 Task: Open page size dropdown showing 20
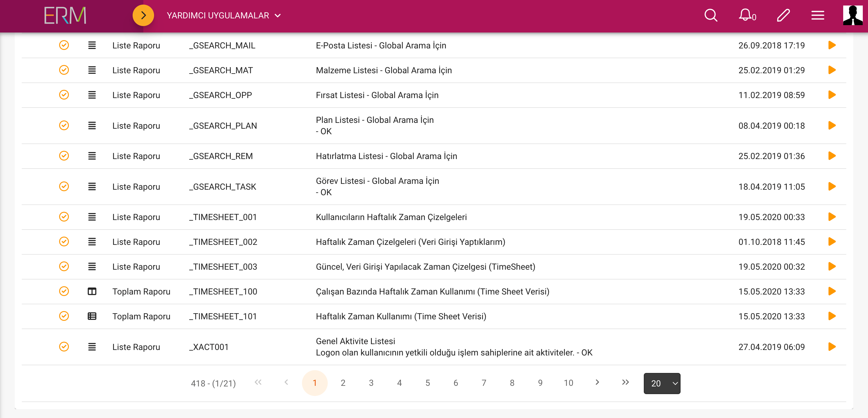pyautogui.click(x=662, y=383)
